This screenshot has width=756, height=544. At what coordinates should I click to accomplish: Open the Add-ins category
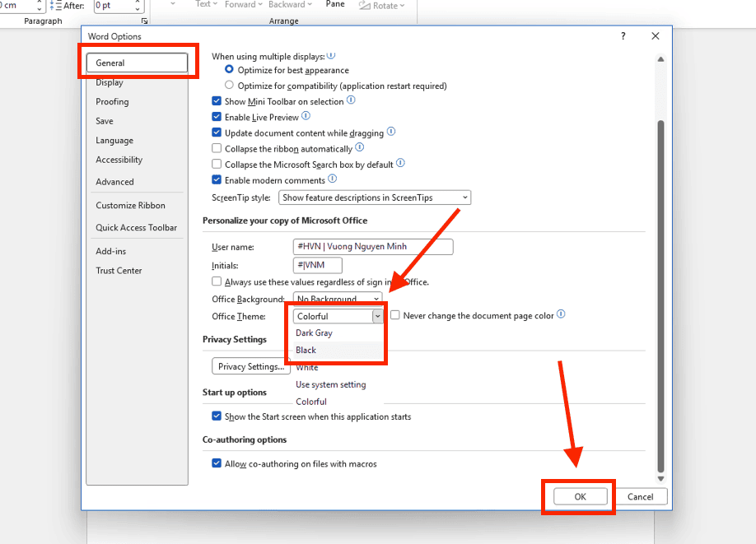point(110,251)
